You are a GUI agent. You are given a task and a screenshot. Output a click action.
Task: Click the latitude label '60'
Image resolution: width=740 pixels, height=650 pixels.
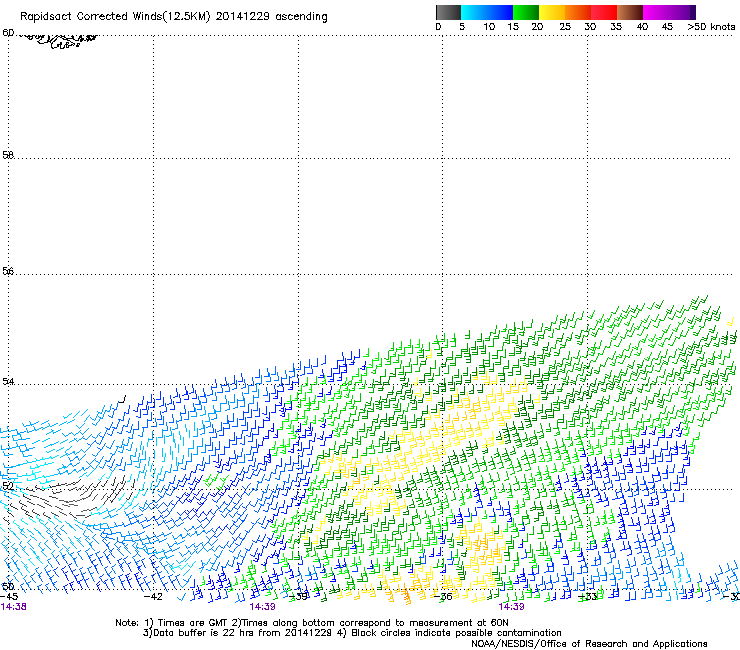point(8,33)
